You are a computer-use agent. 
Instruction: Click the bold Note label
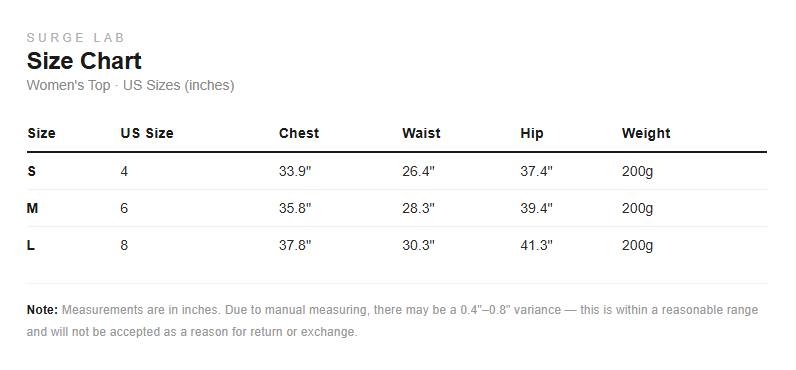coord(43,310)
